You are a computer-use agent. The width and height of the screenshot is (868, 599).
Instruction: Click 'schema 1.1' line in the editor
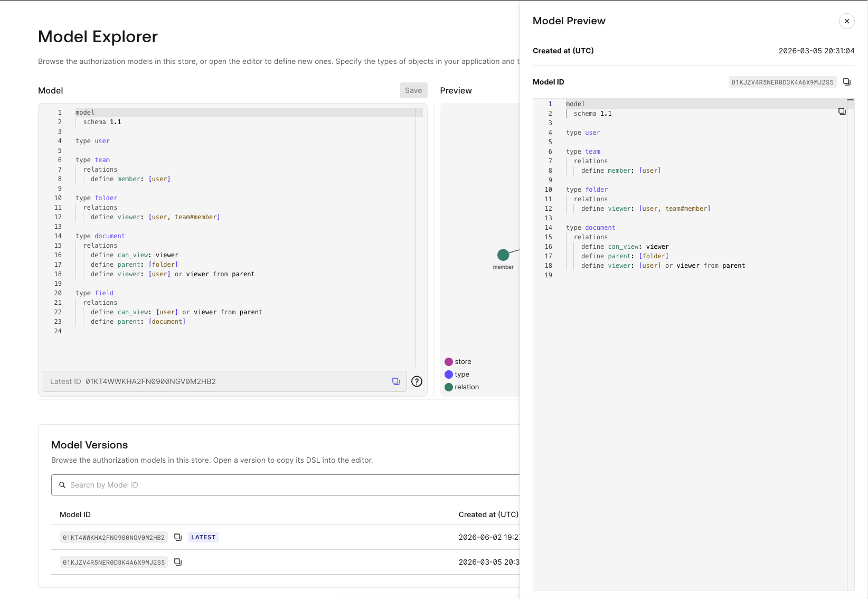[x=102, y=122]
